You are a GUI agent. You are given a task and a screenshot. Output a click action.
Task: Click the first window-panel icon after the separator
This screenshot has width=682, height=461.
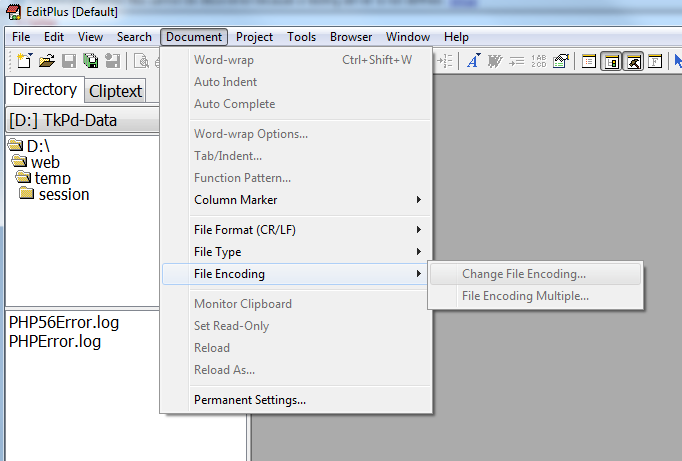[x=588, y=61]
